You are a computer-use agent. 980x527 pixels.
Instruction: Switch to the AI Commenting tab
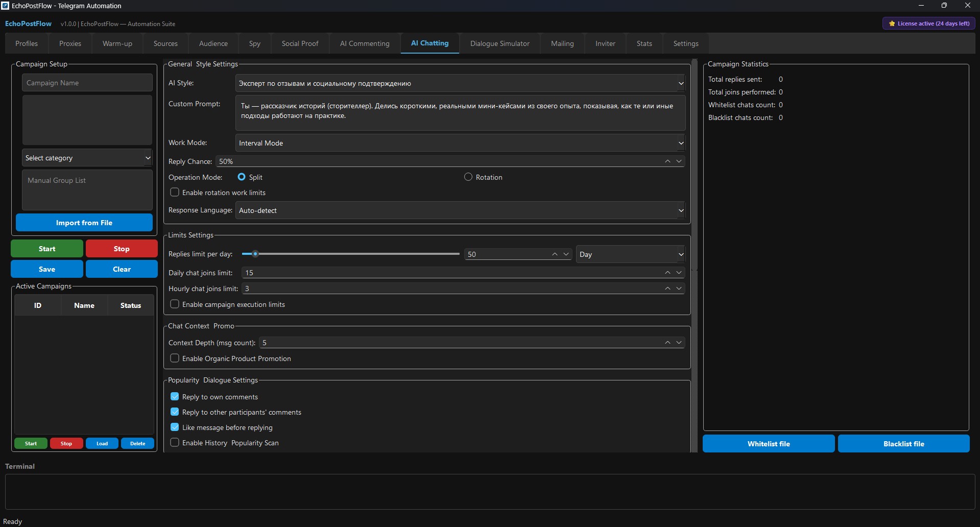[x=365, y=43]
